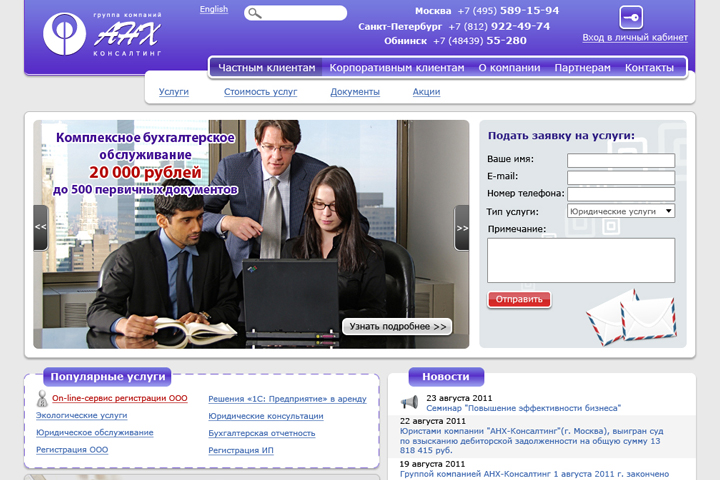Open On-line-сервис регистрации ООО link
Screen dimensions: 720x480
(119, 398)
